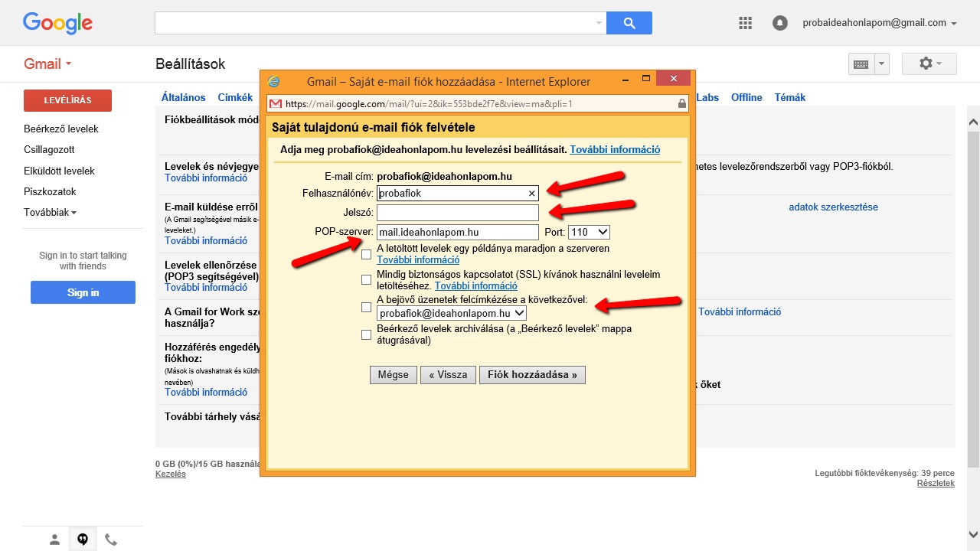Click the Mégse button

tap(394, 375)
